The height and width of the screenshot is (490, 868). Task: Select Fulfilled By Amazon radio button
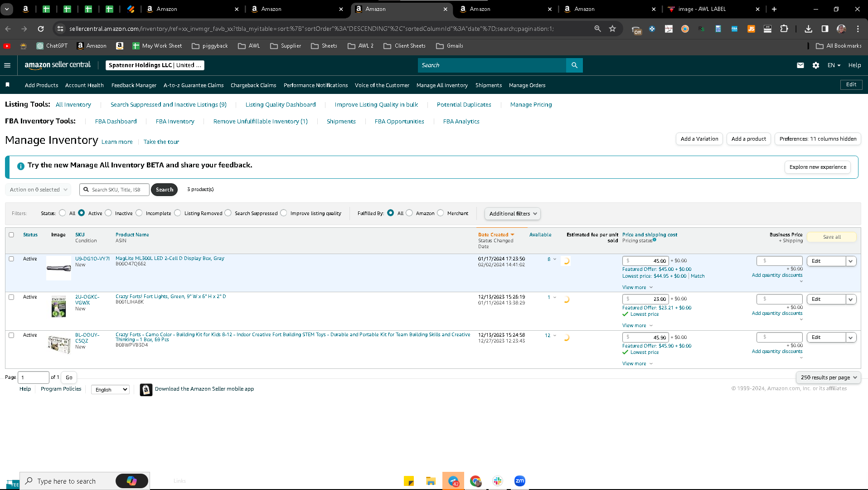tap(409, 213)
